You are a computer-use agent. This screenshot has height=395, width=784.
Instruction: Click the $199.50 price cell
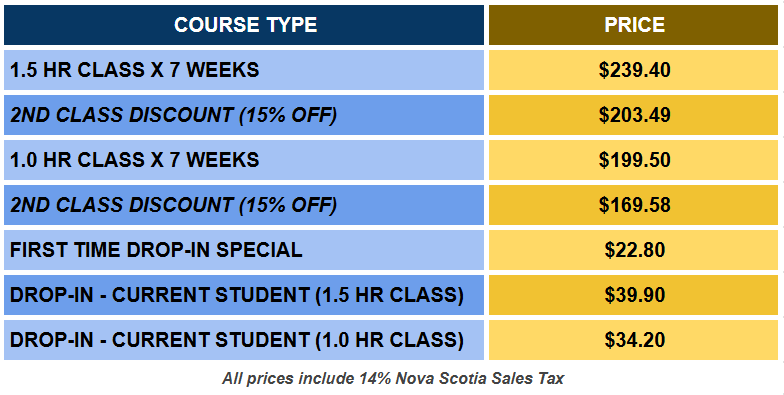(x=634, y=160)
